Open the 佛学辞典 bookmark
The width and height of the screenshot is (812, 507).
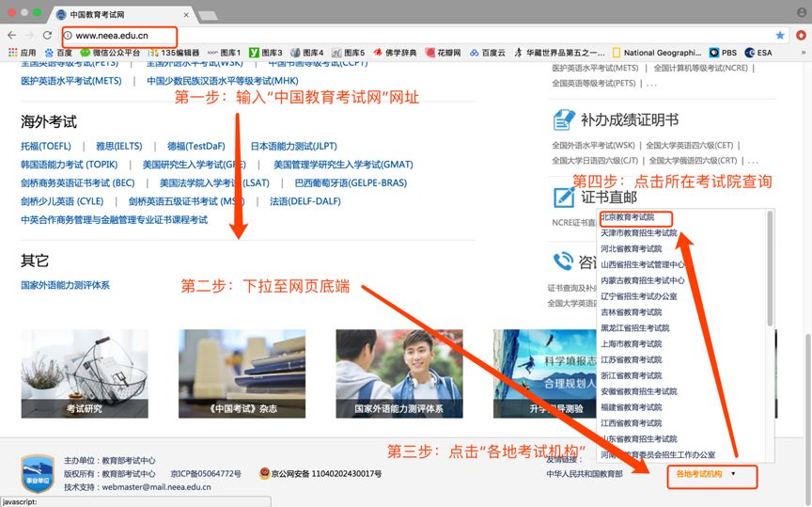[x=395, y=53]
